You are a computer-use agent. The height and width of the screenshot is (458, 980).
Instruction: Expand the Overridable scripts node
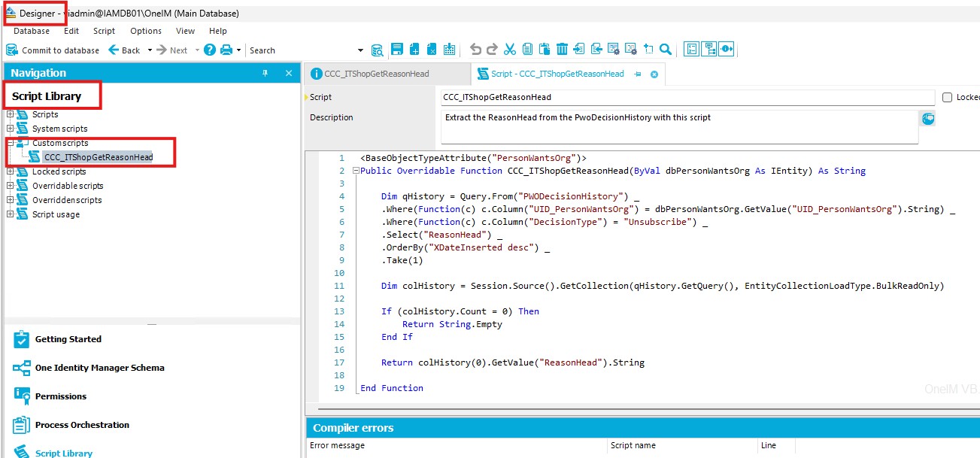click(11, 186)
